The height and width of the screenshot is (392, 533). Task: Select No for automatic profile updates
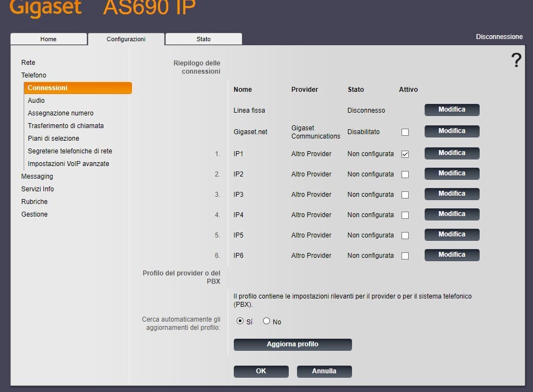tap(266, 321)
